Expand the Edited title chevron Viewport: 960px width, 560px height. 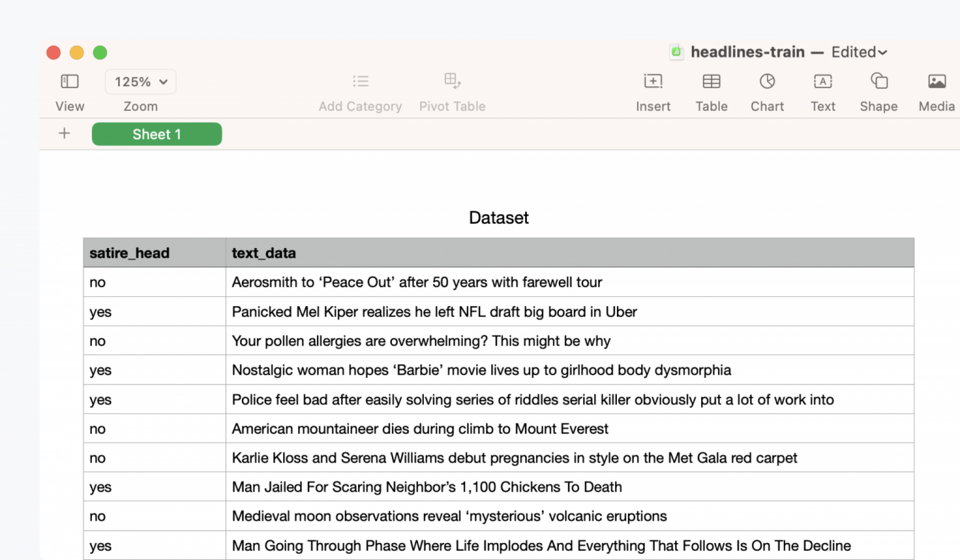pos(882,52)
